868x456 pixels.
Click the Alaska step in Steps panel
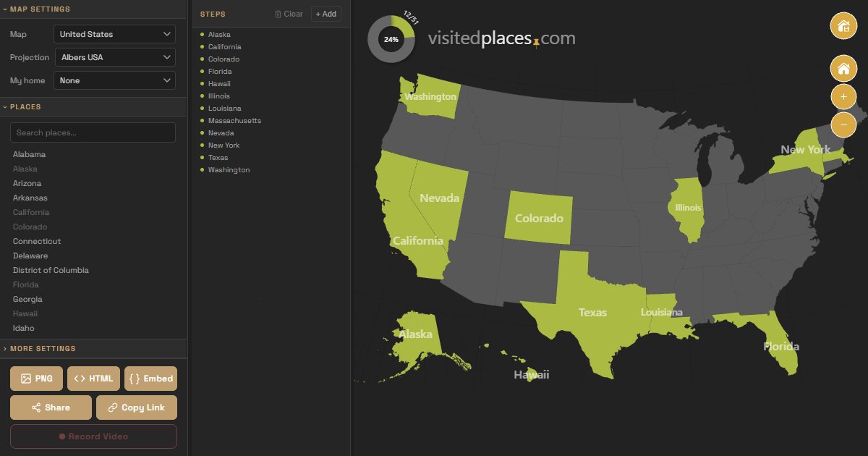click(219, 35)
